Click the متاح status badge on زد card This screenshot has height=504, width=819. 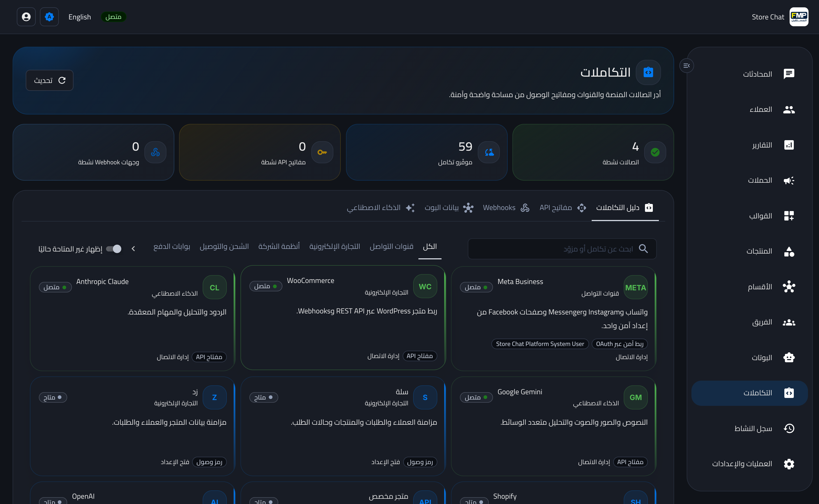[53, 397]
